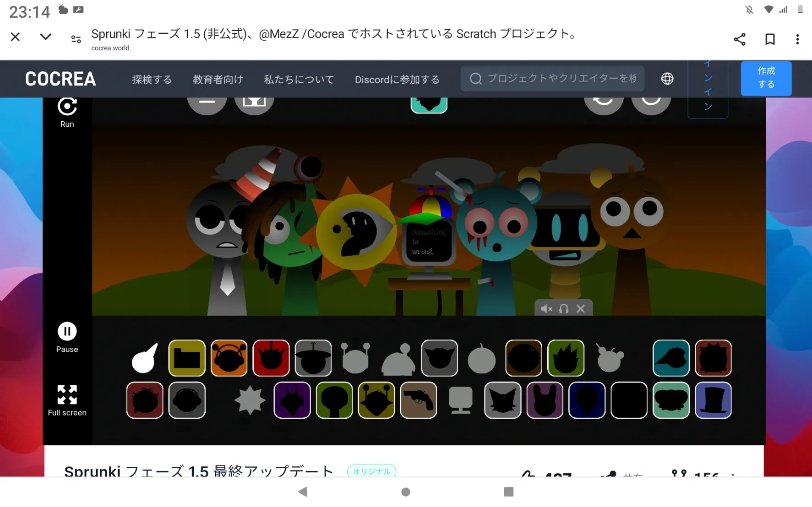Pick the purple bunny ears character icon
The height and width of the screenshot is (507, 812).
tap(545, 400)
